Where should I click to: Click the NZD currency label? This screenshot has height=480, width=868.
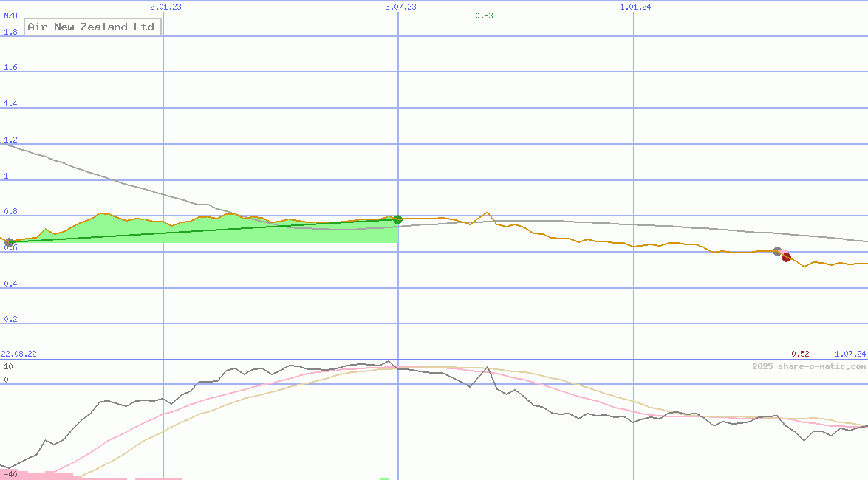coord(10,16)
